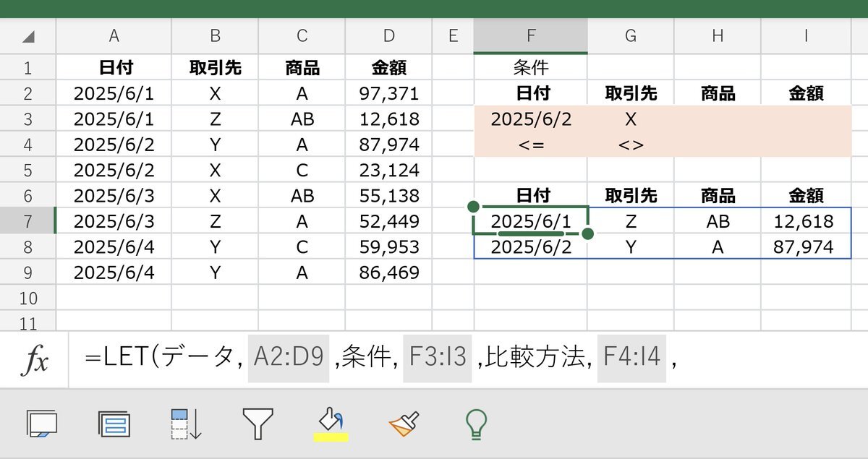Image resolution: width=868 pixels, height=459 pixels.
Task: Click the fx insert function icon
Action: 35,359
